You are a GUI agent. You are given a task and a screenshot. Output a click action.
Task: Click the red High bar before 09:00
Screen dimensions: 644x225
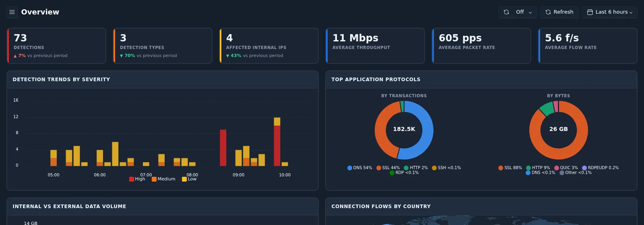[x=223, y=148]
